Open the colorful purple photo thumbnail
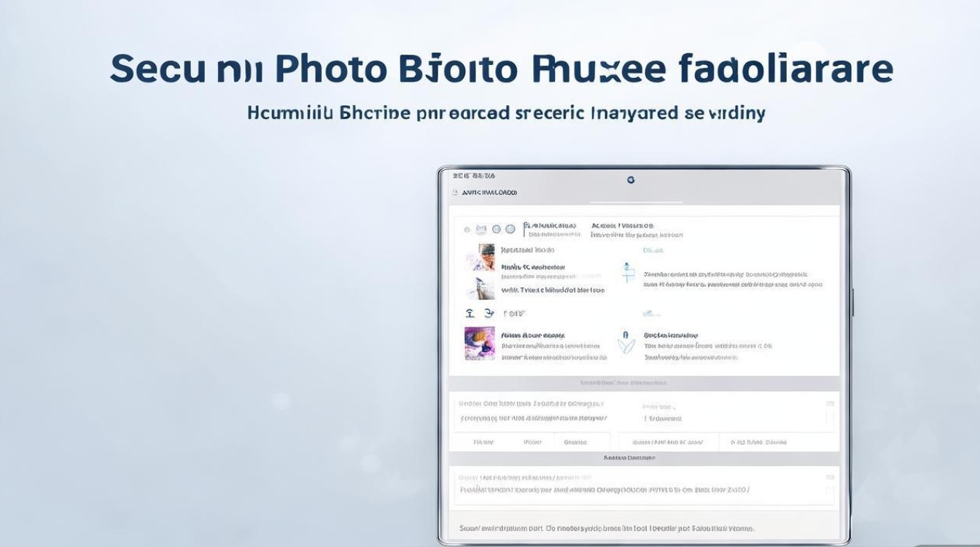Screen dimensions: 980x547 click(479, 344)
